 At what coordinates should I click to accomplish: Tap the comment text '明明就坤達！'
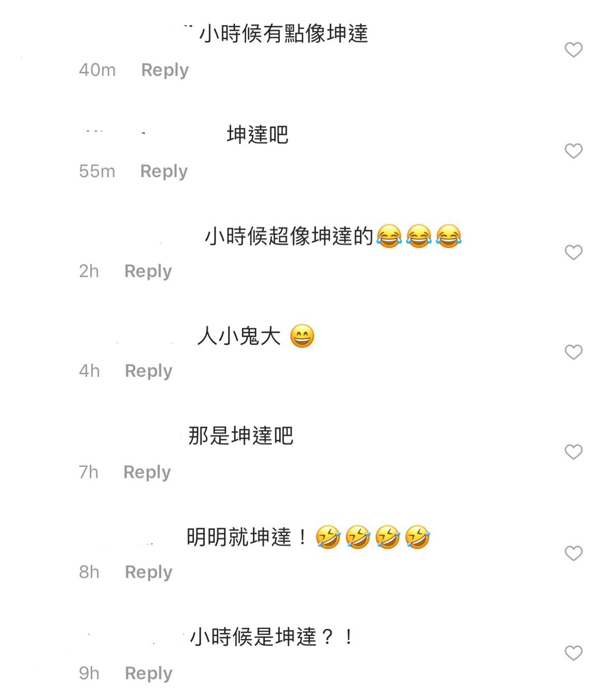click(x=247, y=537)
